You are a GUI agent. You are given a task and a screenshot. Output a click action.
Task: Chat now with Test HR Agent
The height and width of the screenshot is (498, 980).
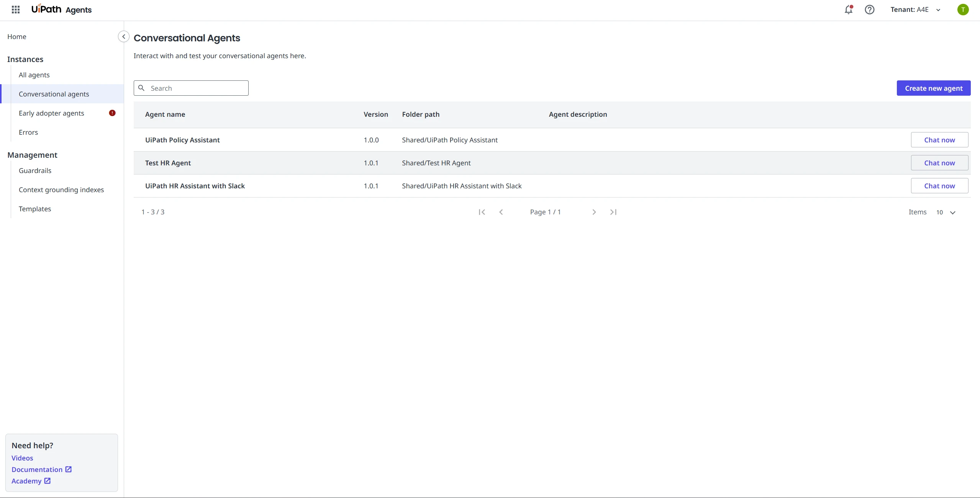pyautogui.click(x=939, y=163)
